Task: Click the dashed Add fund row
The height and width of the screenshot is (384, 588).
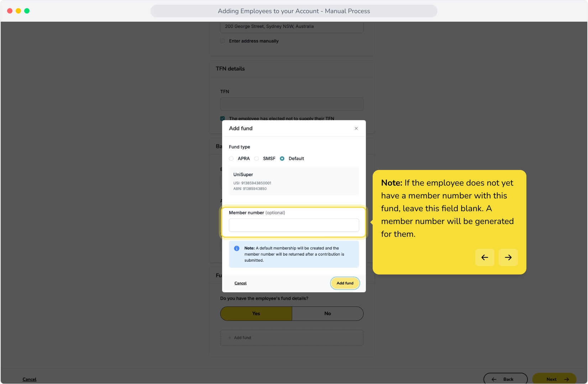Action: click(292, 338)
